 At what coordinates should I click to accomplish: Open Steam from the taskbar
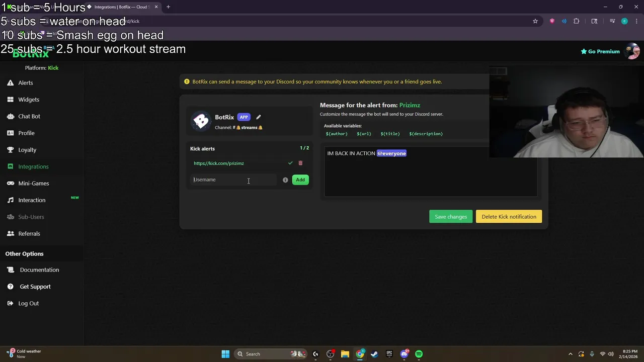[x=374, y=354]
